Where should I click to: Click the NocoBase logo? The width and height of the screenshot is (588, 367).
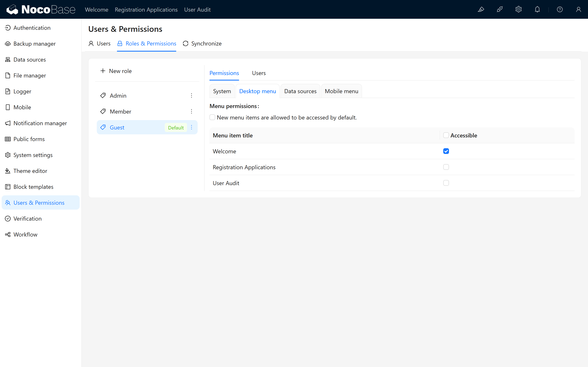point(41,9)
